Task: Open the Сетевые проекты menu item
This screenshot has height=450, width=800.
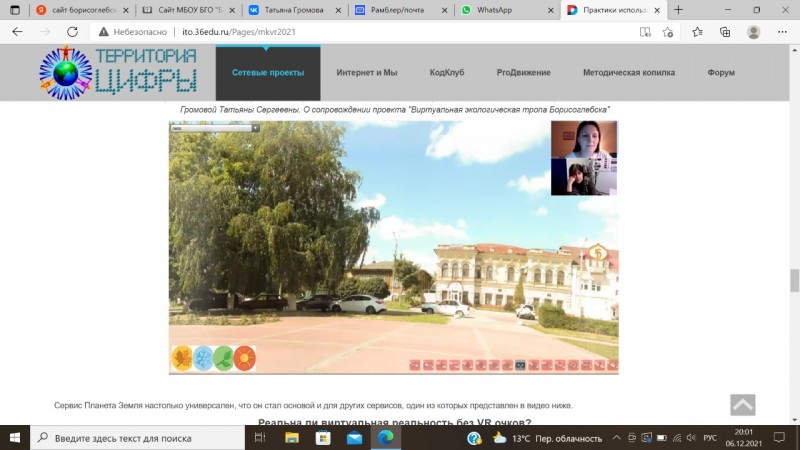Action: [268, 73]
